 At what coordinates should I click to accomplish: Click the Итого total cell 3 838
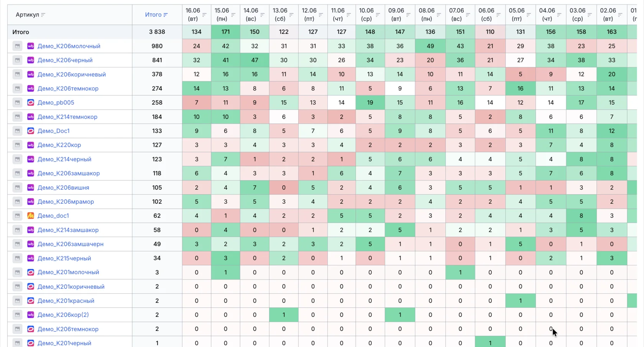coord(157,32)
